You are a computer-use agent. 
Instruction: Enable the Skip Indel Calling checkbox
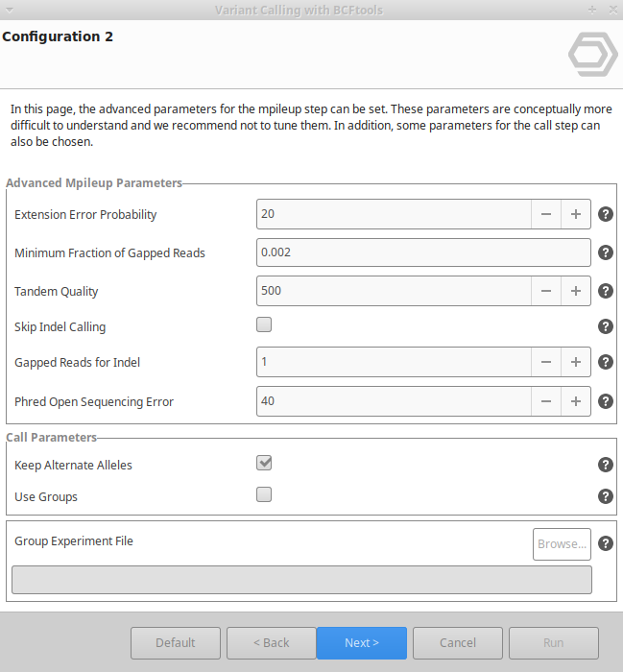pos(264,325)
